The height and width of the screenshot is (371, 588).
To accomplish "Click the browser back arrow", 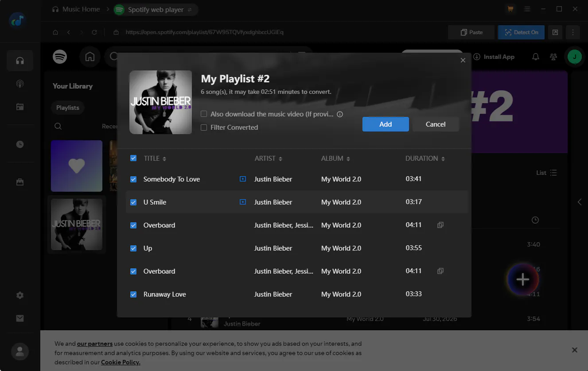I will pyautogui.click(x=68, y=32).
